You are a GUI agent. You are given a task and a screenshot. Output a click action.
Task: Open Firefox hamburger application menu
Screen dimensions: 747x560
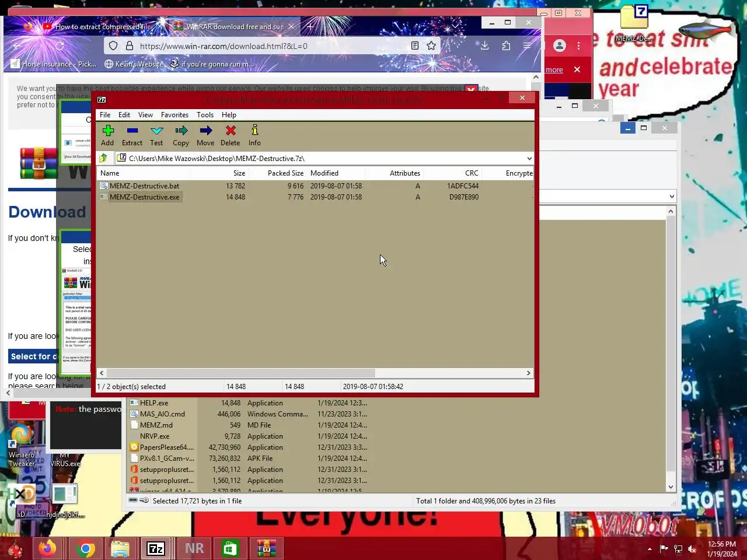[x=527, y=45]
